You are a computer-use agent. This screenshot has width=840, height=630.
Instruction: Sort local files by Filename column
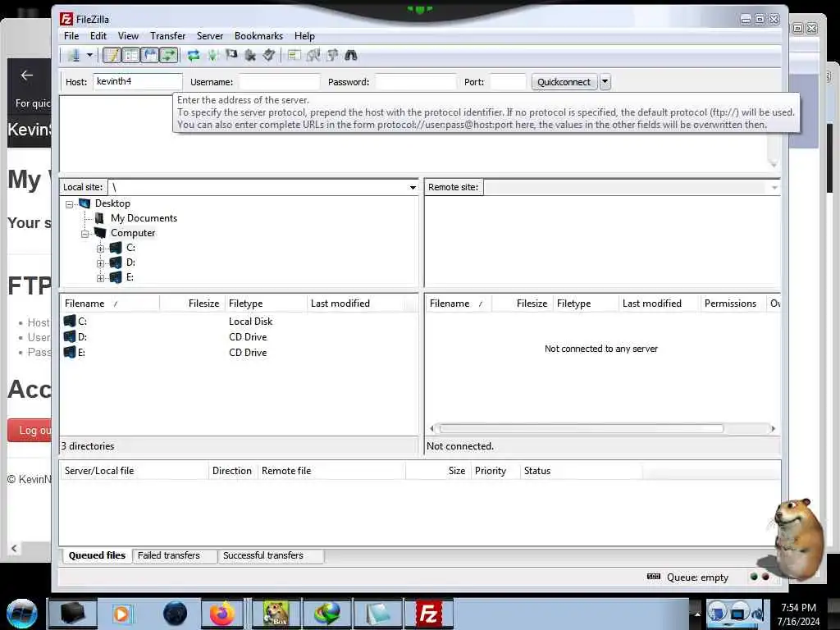[x=110, y=304]
